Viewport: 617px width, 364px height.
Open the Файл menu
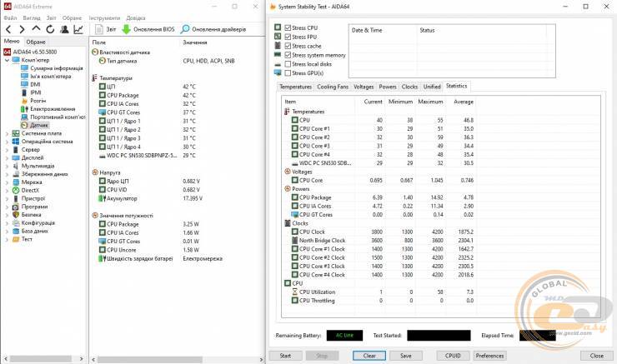pos(10,18)
